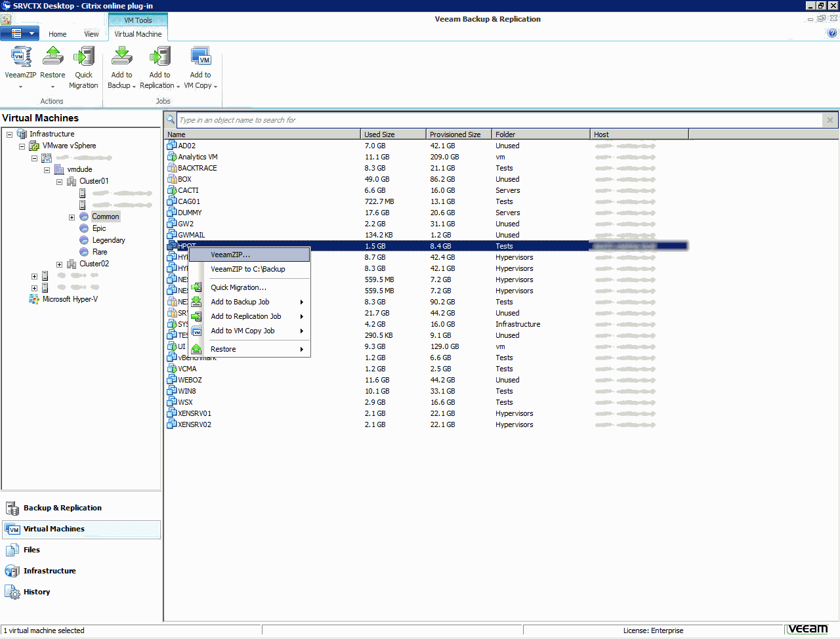Select the WIN8 virtual machine row
Screen dimensions: 840x639
click(427, 391)
